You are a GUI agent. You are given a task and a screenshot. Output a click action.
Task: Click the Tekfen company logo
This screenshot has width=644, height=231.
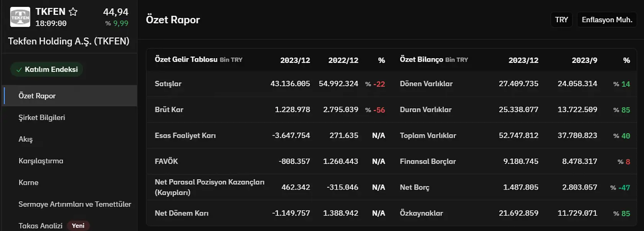click(x=20, y=17)
